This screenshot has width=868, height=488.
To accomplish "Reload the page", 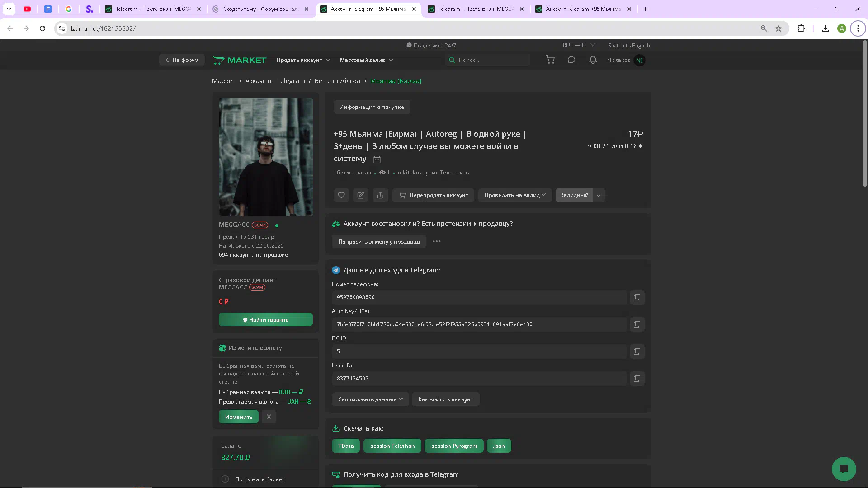I will 42,28.
